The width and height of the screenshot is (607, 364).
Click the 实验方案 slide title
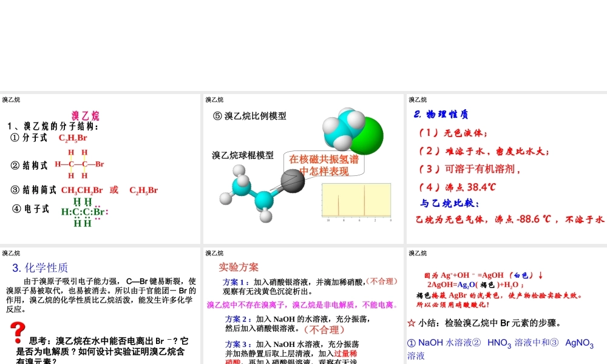pos(239,267)
